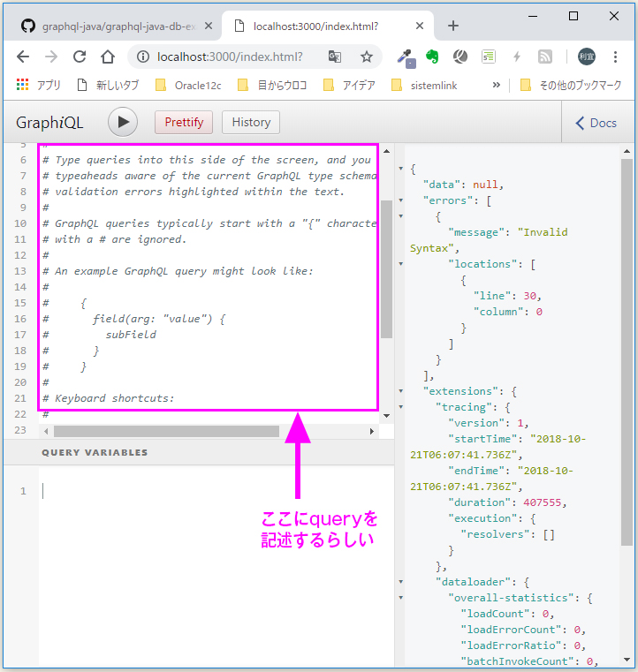
Task: Collapse the "tracing" object
Action: [401, 407]
